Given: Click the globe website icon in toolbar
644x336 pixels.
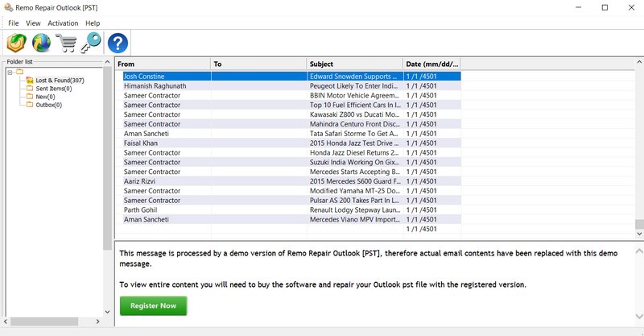Looking at the screenshot, I should tap(40, 43).
